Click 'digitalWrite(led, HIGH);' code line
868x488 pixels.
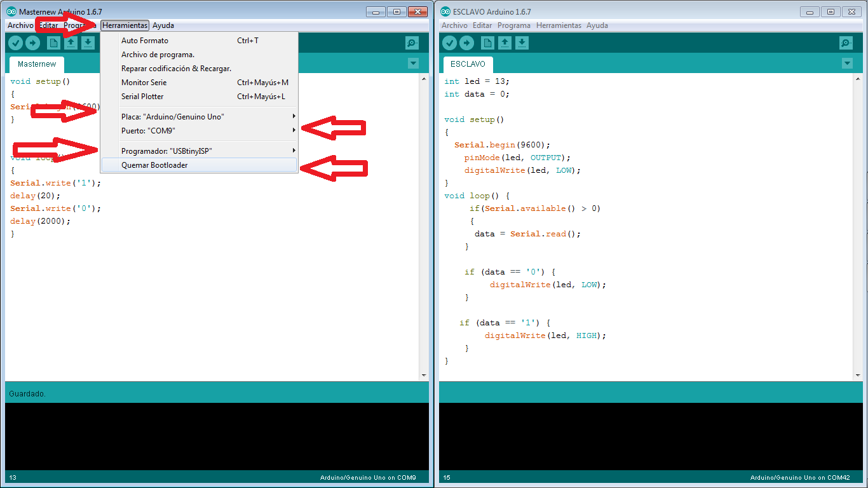pyautogui.click(x=546, y=335)
